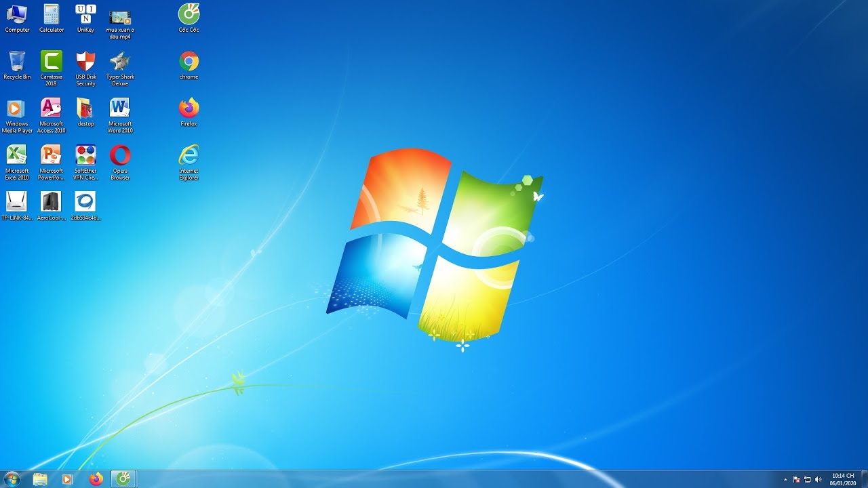
Task: Open the volume speaker tray icon
Action: [x=818, y=479]
